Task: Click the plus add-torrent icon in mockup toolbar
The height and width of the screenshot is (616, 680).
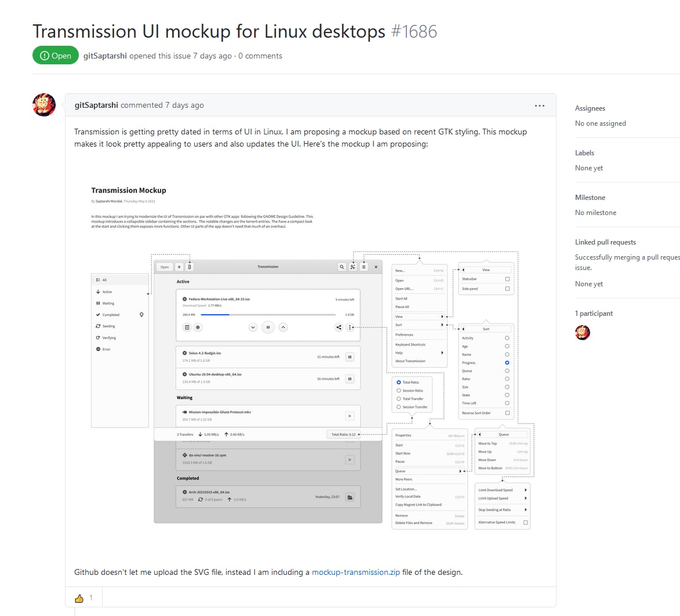Action: 179,267
